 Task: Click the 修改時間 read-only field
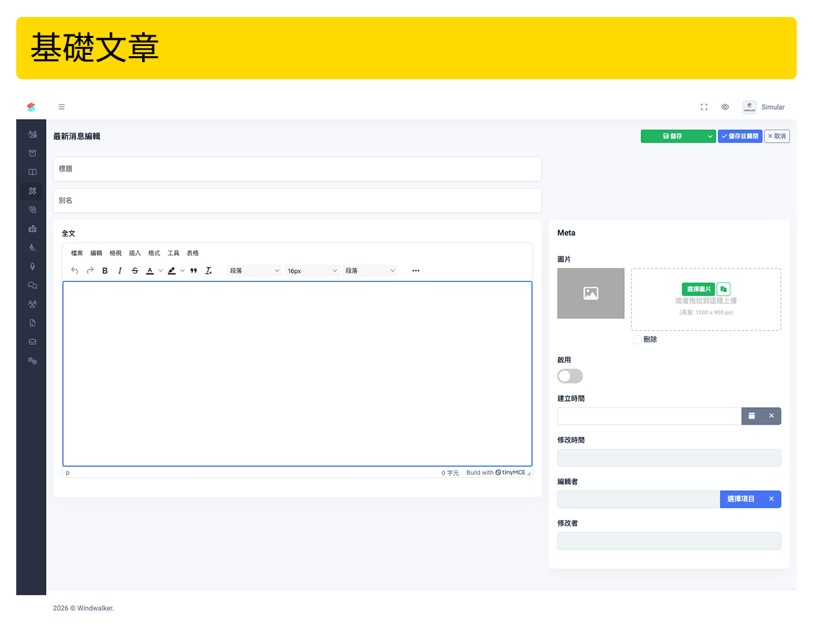[669, 458]
